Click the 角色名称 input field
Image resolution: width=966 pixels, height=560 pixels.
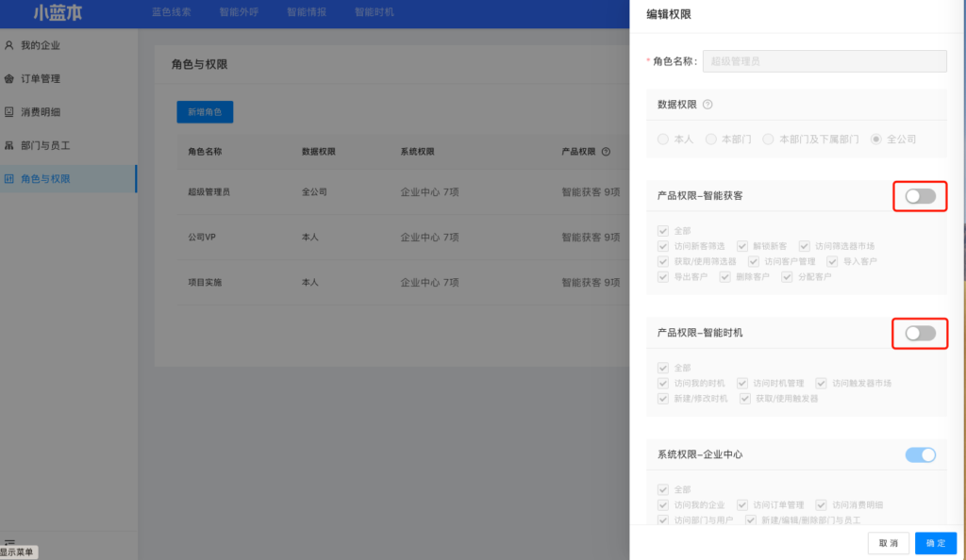(825, 61)
